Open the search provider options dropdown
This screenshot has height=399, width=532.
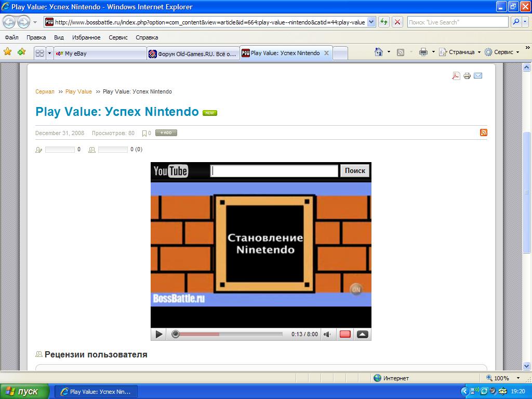coord(525,22)
